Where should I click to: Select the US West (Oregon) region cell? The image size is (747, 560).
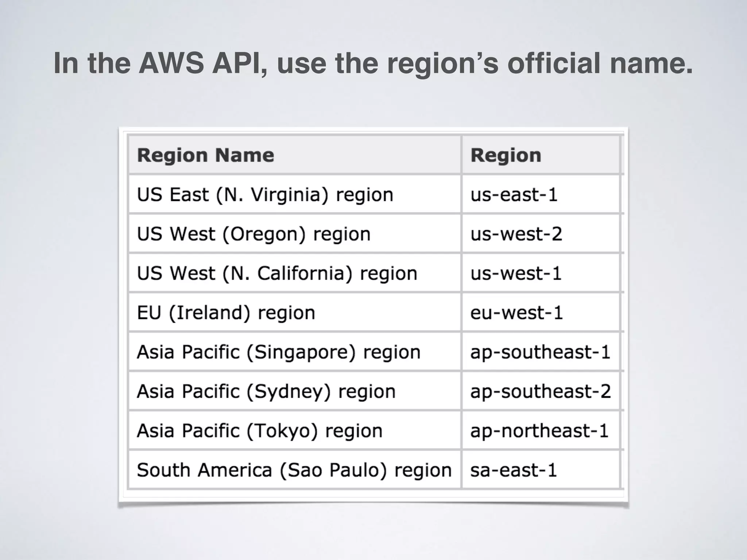[253, 234]
